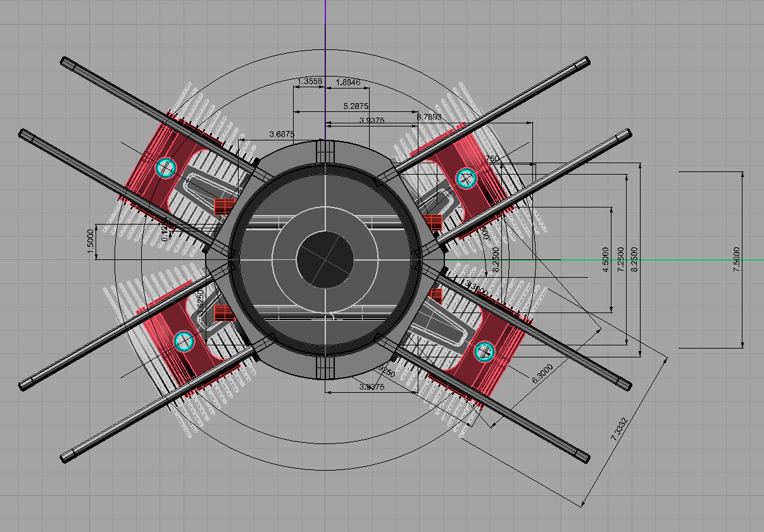Select the 3.6875 dimension label
764x532 pixels.
(x=281, y=134)
